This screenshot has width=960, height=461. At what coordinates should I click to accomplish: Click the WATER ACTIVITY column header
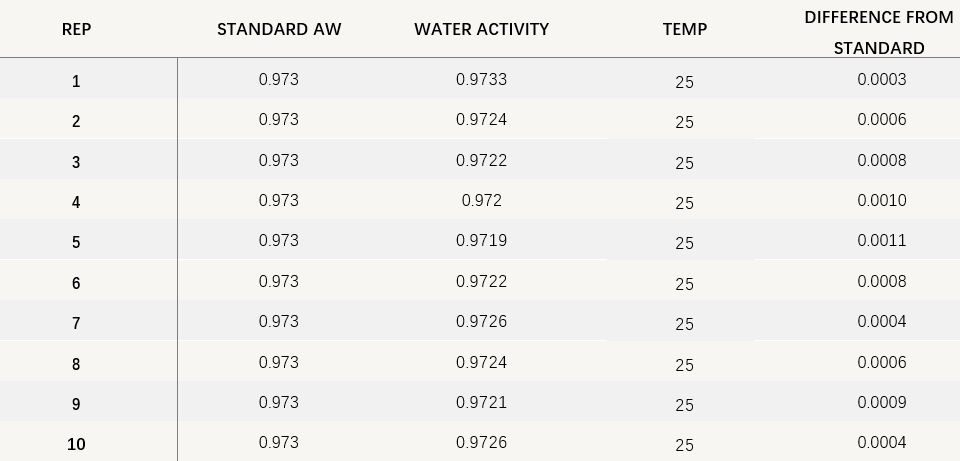click(x=481, y=29)
